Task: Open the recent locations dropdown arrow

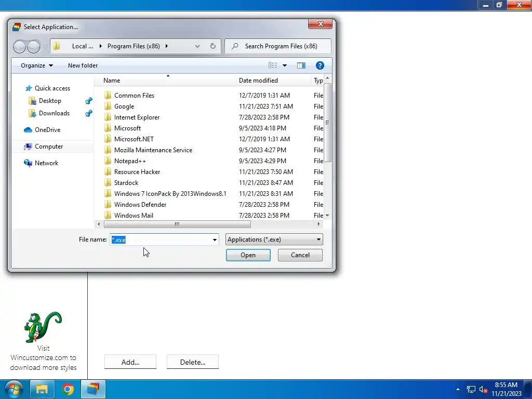Action: click(x=45, y=46)
